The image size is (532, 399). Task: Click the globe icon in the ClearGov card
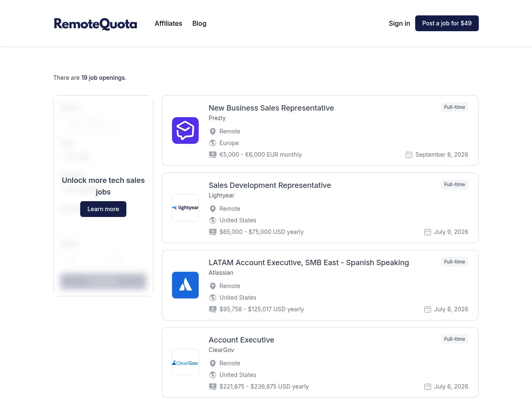coord(213,375)
